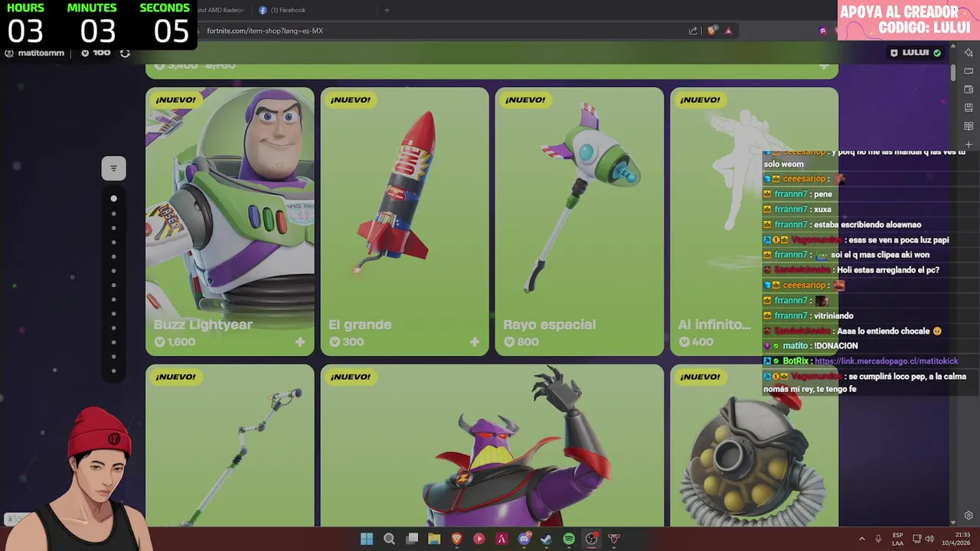Open Discord from the taskbar
This screenshot has width=980, height=551.
coord(524,539)
